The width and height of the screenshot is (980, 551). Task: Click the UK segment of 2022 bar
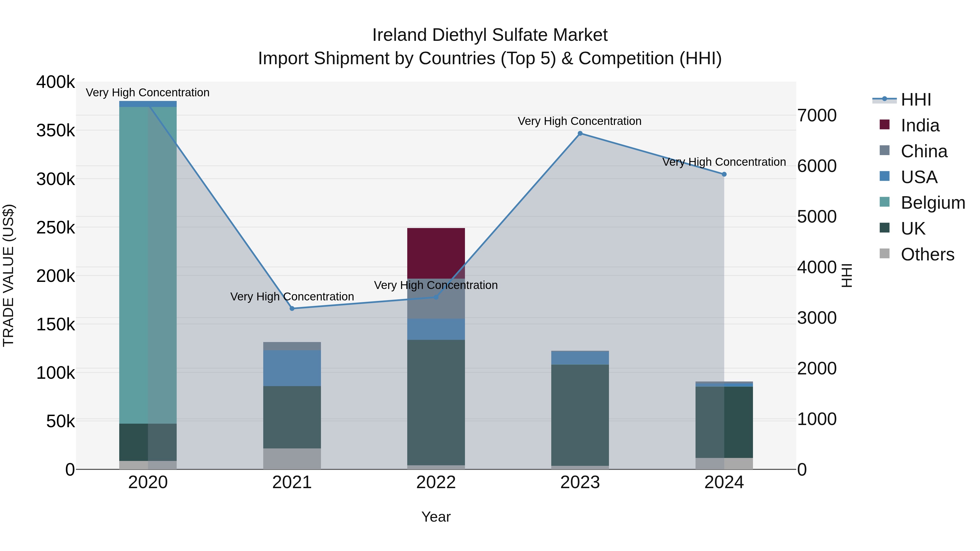[x=436, y=402]
